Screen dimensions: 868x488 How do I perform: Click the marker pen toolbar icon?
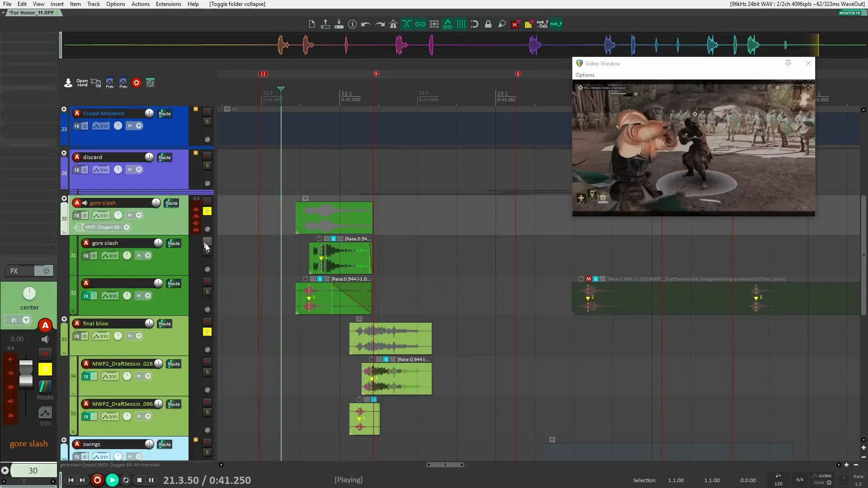[x=502, y=24]
